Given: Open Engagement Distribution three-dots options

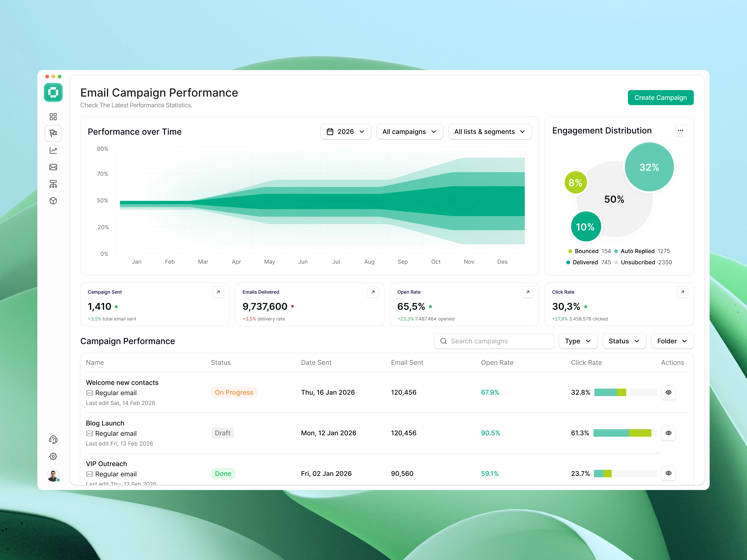Looking at the screenshot, I should tap(681, 131).
